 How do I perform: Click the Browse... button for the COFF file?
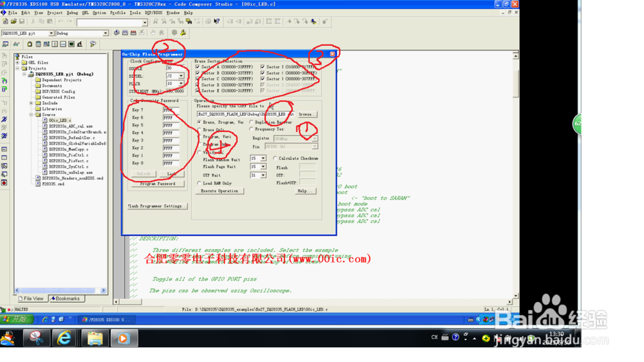tap(307, 114)
